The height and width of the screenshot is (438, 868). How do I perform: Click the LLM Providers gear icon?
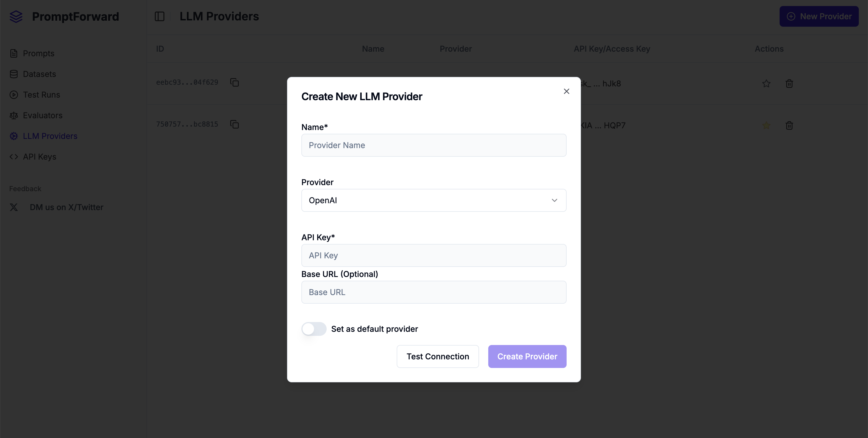pyautogui.click(x=13, y=136)
